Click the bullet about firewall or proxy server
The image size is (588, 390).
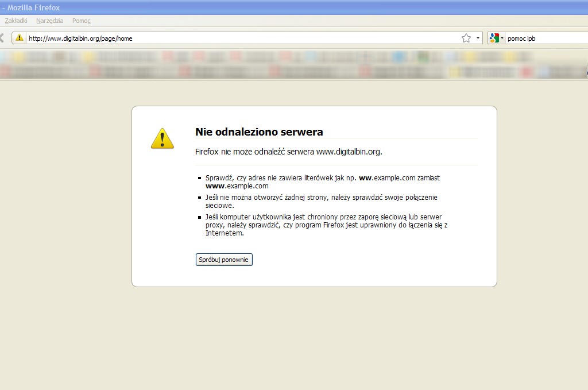tap(326, 225)
